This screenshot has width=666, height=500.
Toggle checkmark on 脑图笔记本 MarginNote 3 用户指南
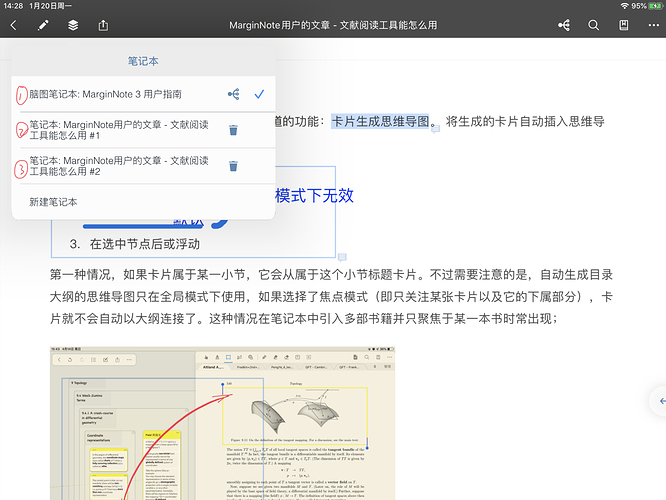click(x=259, y=94)
